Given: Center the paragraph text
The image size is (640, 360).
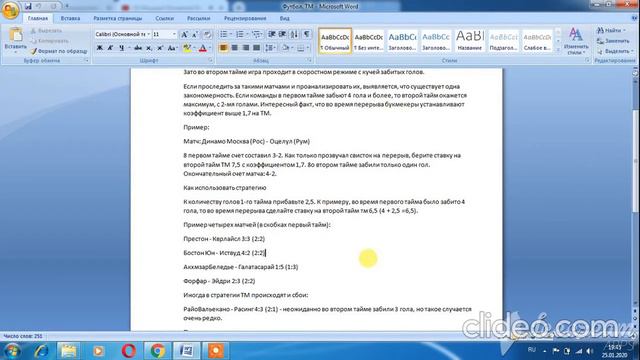Looking at the screenshot, I should tap(234, 48).
